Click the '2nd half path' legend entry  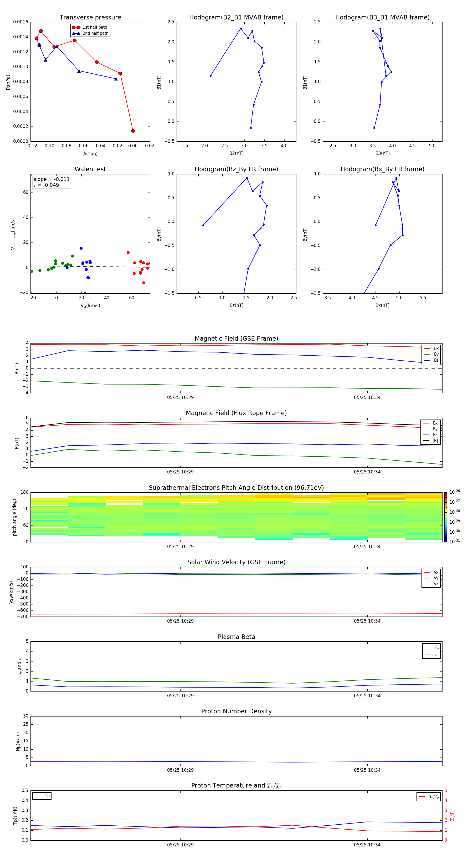pyautogui.click(x=90, y=33)
